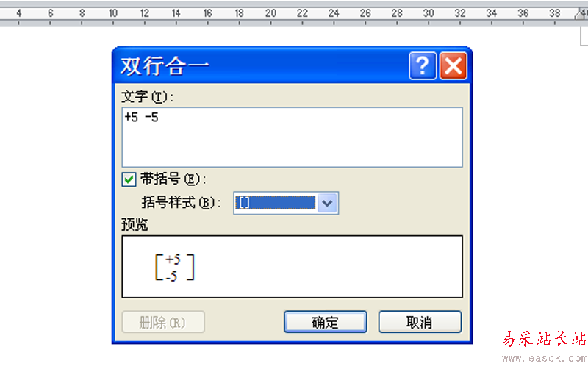Click the 双行合一 title bar text

click(x=164, y=66)
